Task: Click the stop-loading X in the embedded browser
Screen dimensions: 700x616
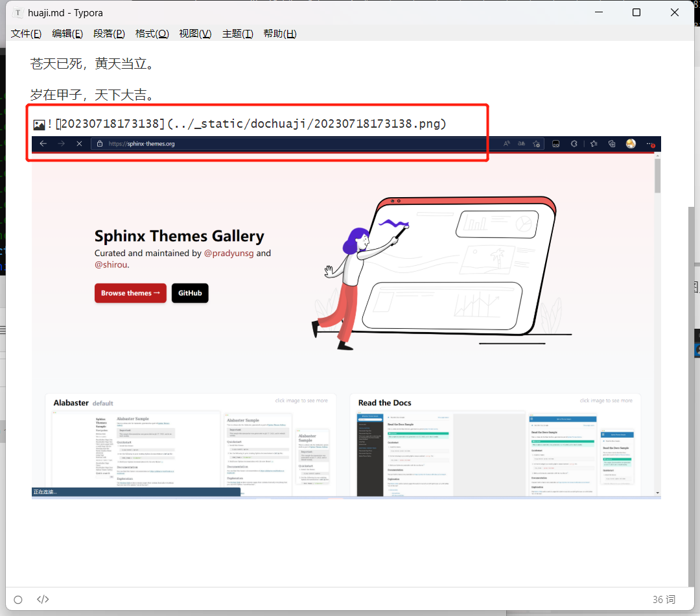Action: tap(79, 143)
